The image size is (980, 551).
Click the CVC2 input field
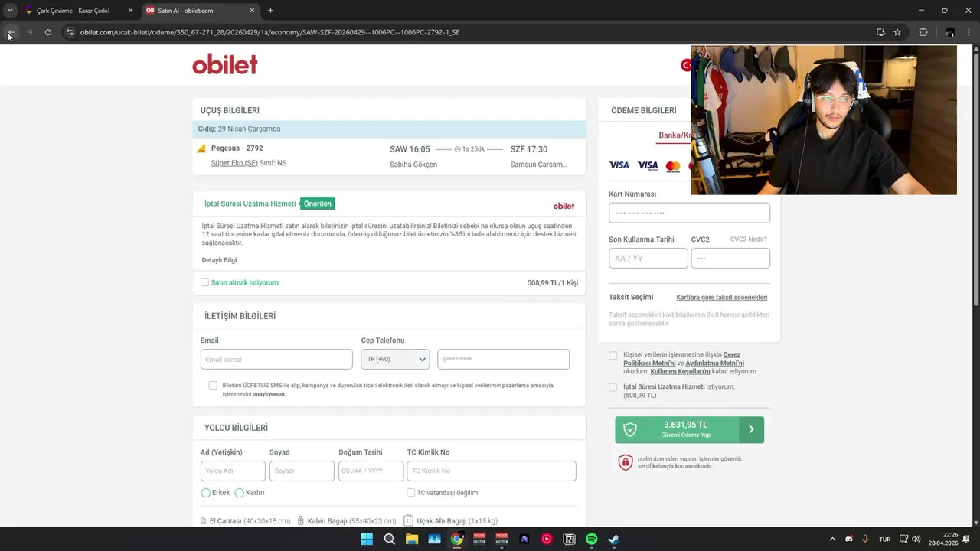[730, 259]
